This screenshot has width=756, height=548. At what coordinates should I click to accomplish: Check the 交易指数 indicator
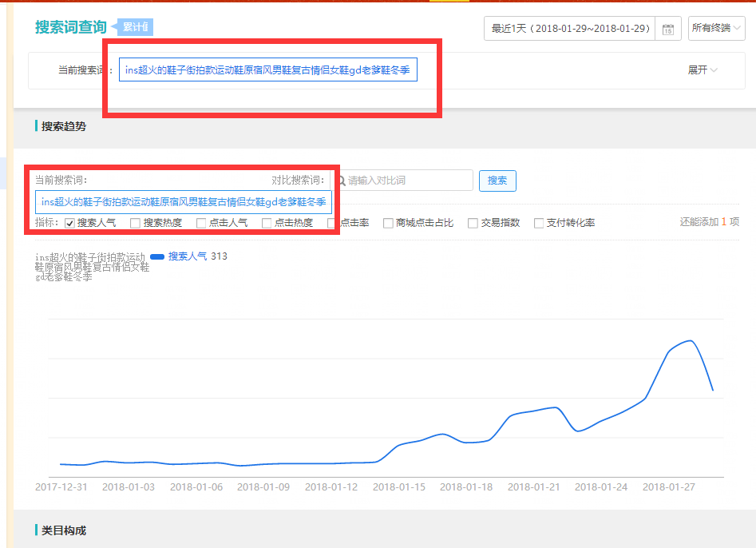coord(473,223)
